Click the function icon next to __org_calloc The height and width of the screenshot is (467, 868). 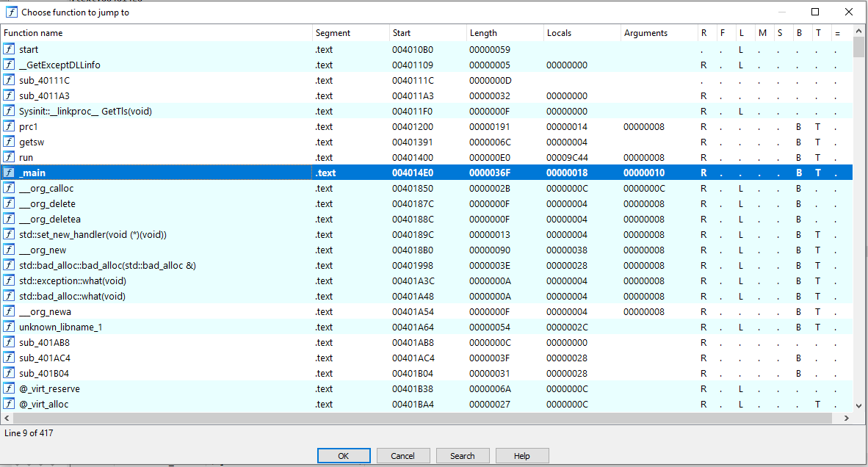pos(10,188)
